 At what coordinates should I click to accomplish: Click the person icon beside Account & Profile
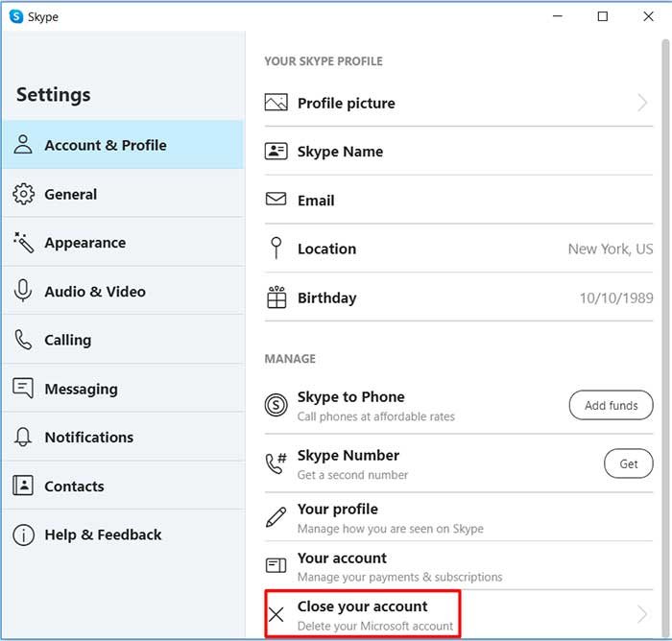[23, 144]
